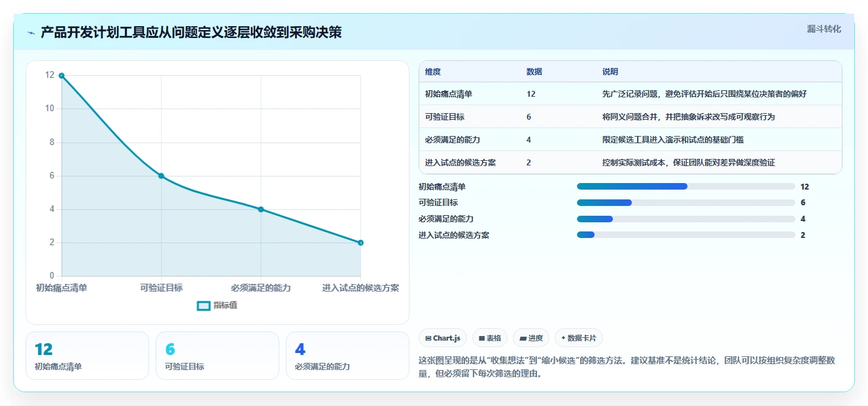The height and width of the screenshot is (406, 868).
Task: Select the chart point for 进入试点的候选方案
Action: click(360, 243)
